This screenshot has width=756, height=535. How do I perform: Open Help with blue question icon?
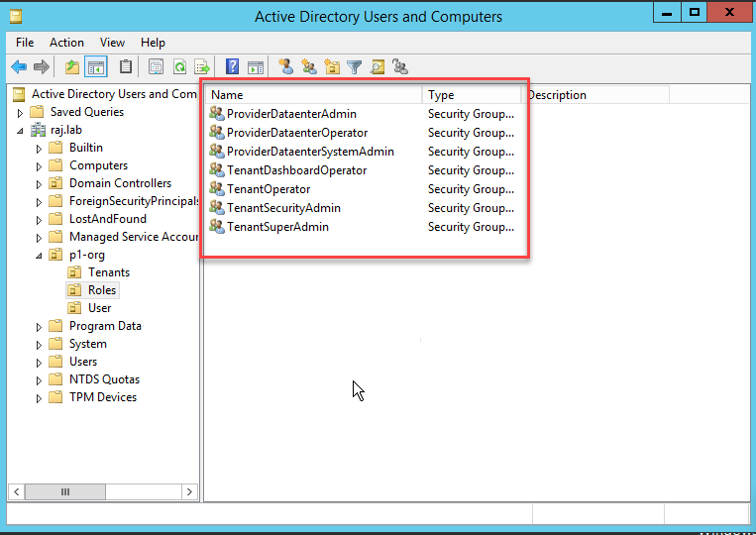[233, 66]
